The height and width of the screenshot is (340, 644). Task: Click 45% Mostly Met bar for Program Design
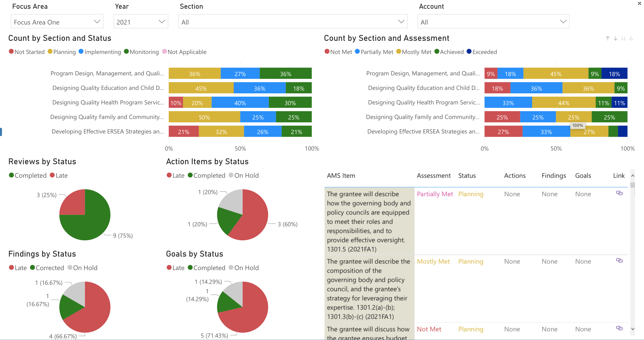[x=556, y=74]
